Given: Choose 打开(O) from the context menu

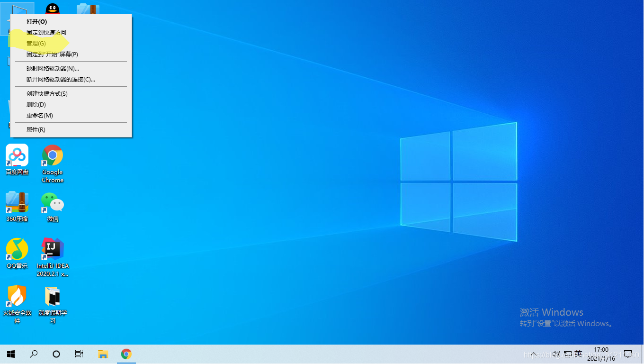Looking at the screenshot, I should pos(71,22).
